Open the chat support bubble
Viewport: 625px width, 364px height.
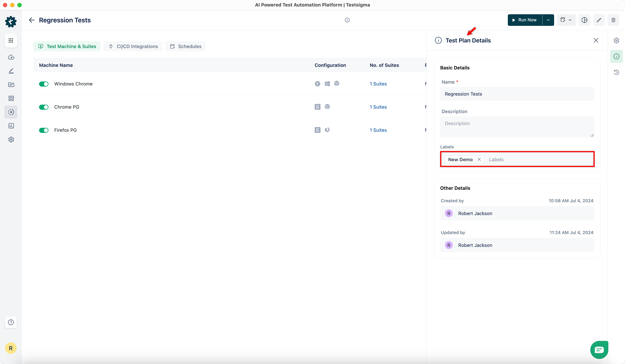(599, 350)
